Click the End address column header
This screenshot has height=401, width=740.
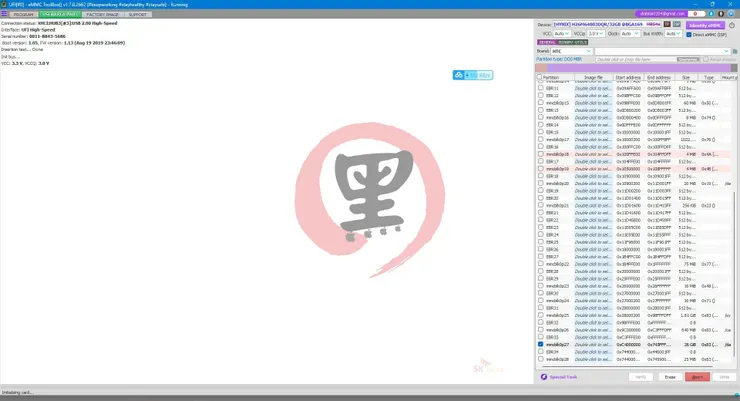[659, 77]
